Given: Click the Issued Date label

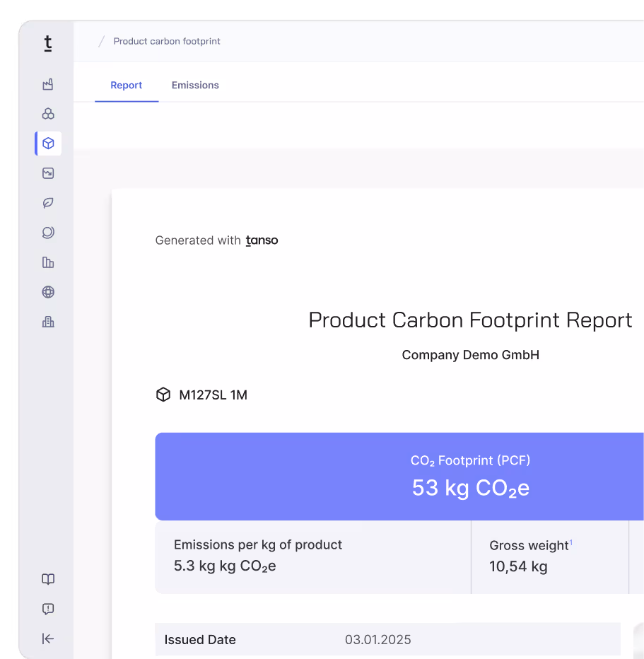Looking at the screenshot, I should [x=200, y=640].
